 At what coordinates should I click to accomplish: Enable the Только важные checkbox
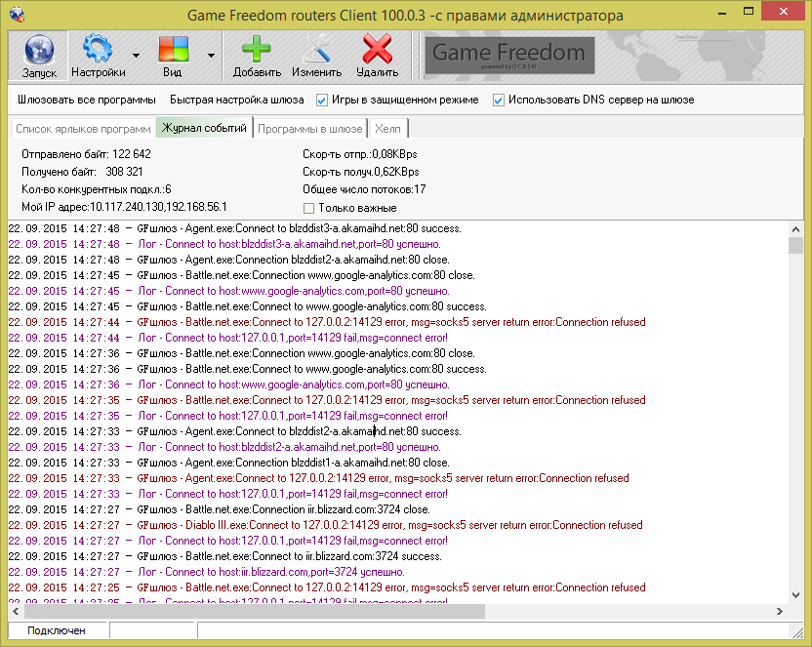(x=308, y=208)
